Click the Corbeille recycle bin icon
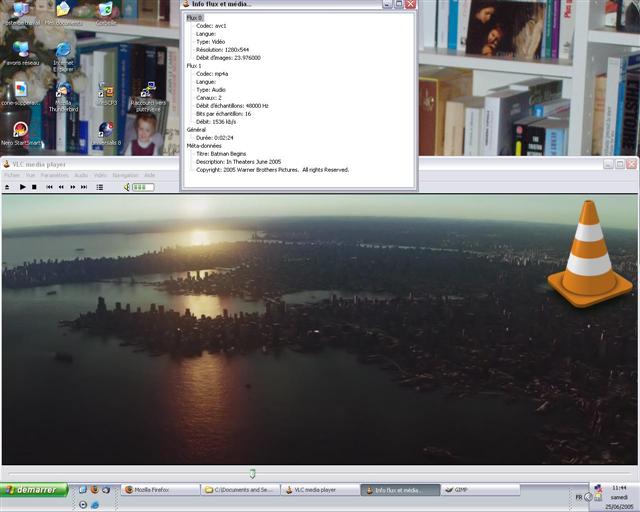This screenshot has height=512, width=640. (106, 13)
